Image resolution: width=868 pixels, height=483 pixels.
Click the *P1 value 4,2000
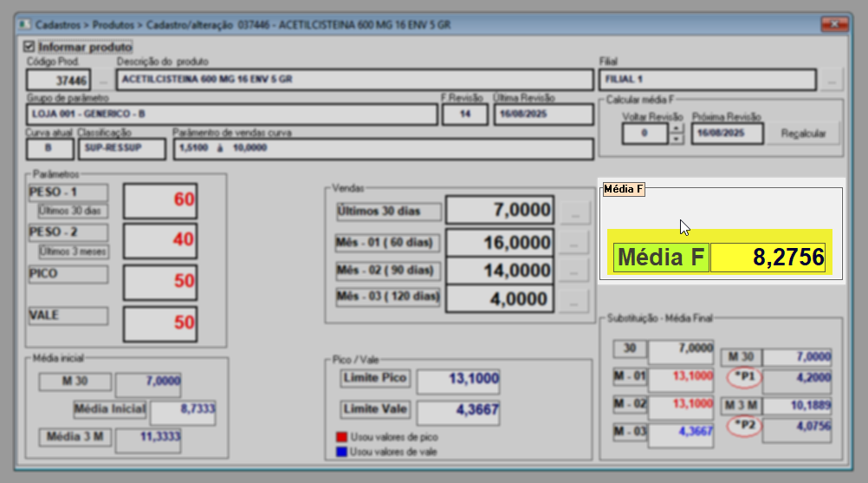point(797,381)
